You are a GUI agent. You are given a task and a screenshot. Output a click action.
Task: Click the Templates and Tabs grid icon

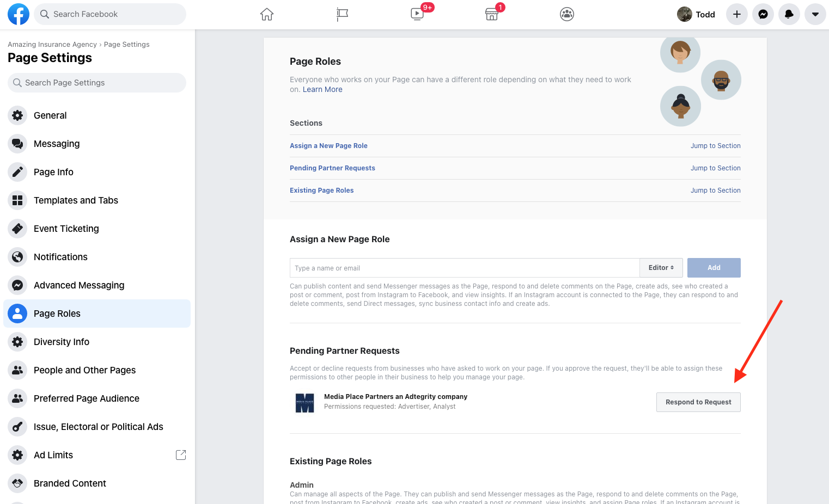(x=17, y=200)
